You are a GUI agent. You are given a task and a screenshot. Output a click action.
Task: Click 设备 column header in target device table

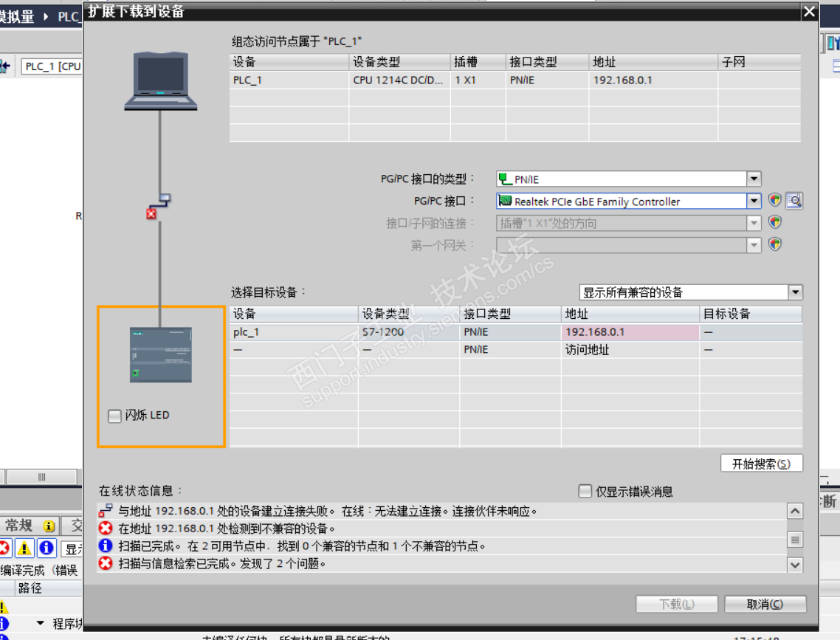coord(294,314)
